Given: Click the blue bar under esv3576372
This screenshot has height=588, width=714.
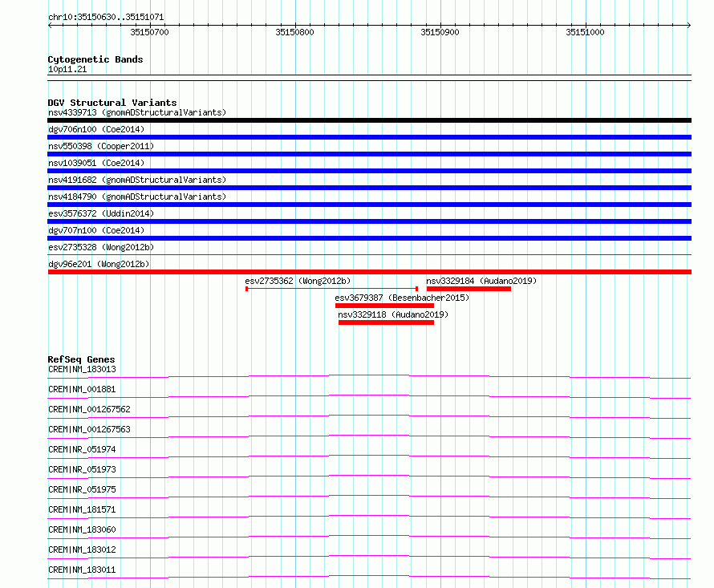Looking at the screenshot, I should point(369,221).
